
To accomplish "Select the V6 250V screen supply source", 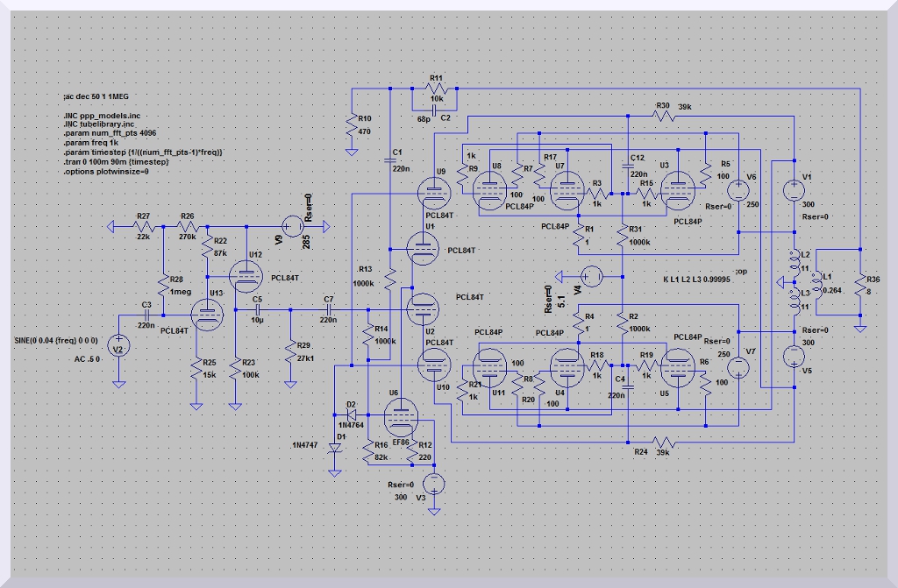I will pos(738,190).
